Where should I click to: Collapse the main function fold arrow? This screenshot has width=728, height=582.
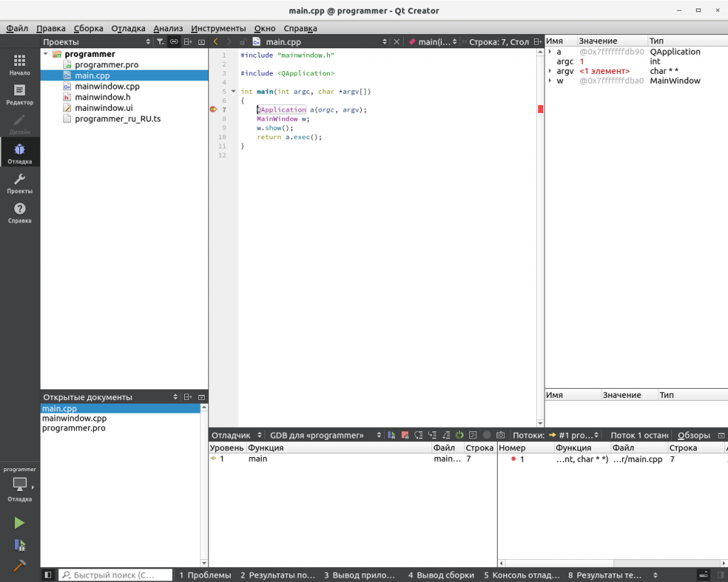point(233,92)
